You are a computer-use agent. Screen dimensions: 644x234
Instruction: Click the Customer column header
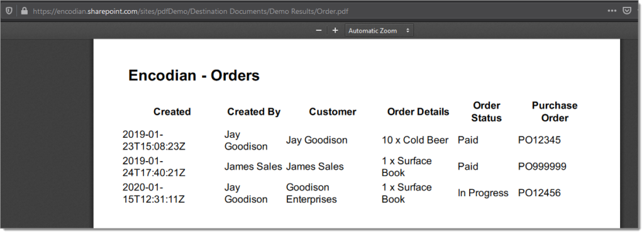333,112
